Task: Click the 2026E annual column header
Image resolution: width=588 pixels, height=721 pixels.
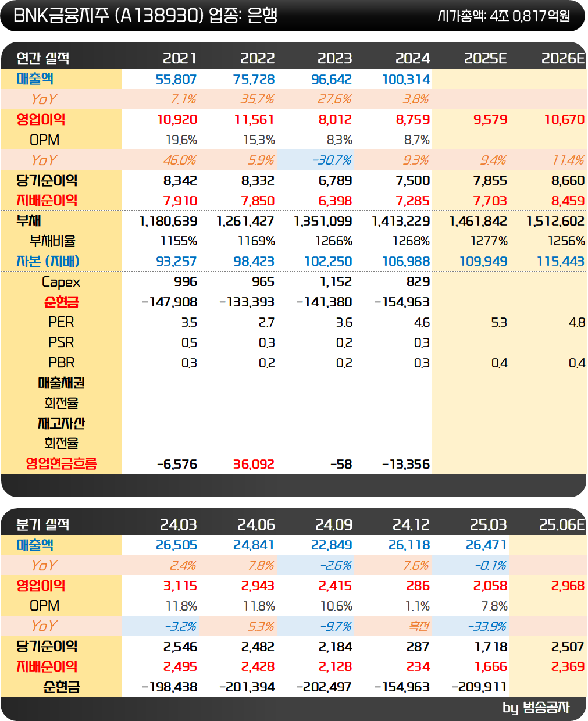Action: 563,58
